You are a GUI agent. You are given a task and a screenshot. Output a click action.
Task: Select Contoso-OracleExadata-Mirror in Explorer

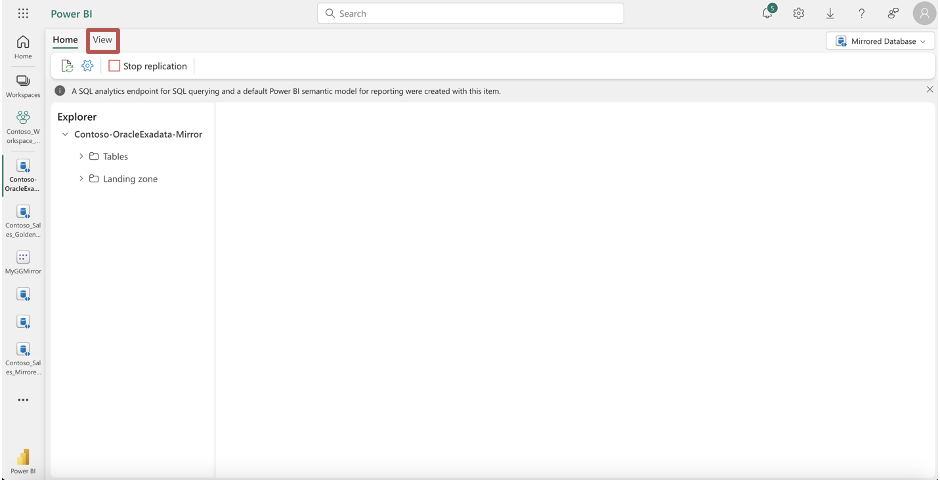tap(138, 134)
